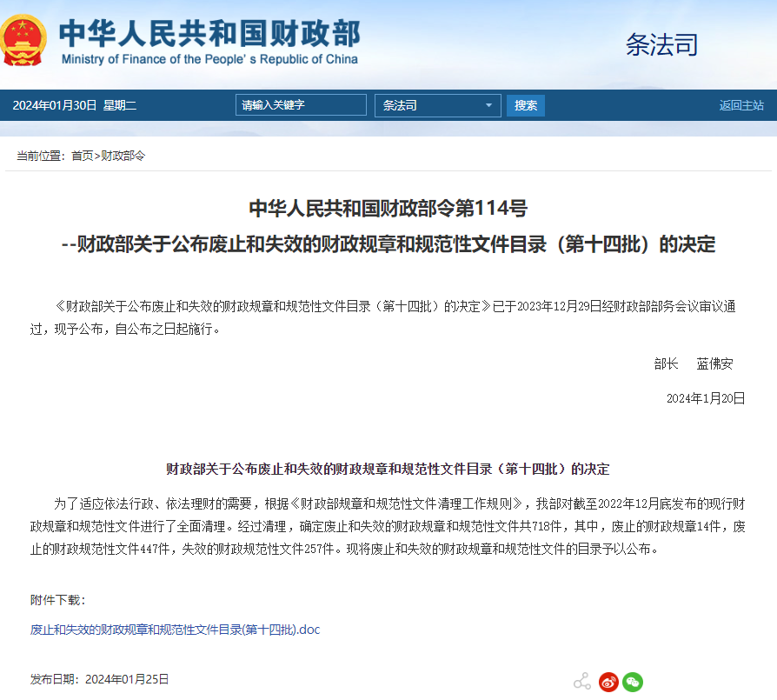Image resolution: width=777 pixels, height=700 pixels.
Task: Click the 搜索 search button
Action: point(525,105)
